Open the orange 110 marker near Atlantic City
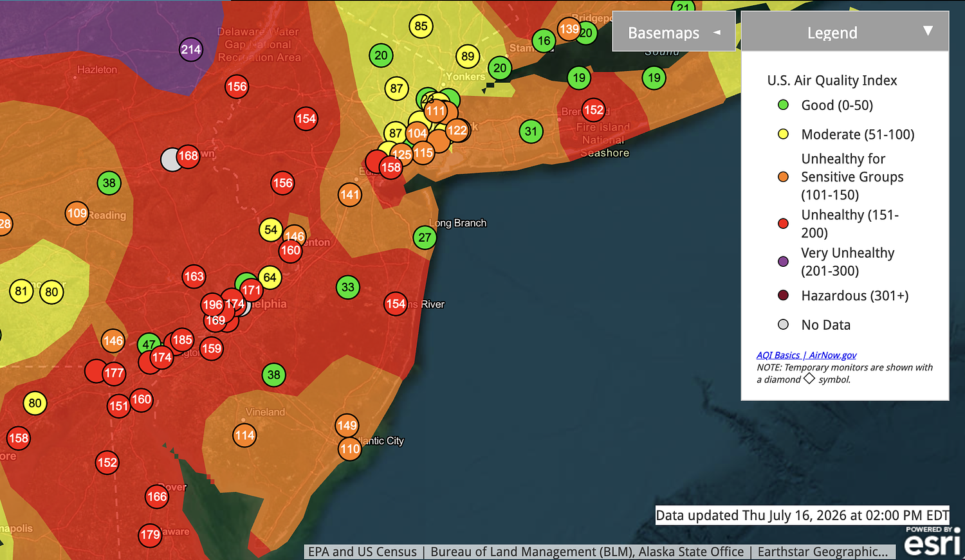 [x=350, y=449]
